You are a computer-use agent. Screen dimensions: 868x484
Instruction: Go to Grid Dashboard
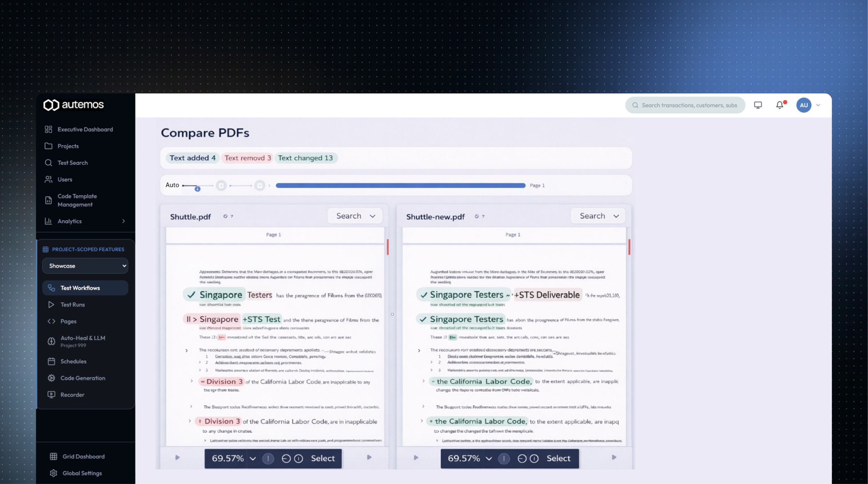[x=83, y=457]
